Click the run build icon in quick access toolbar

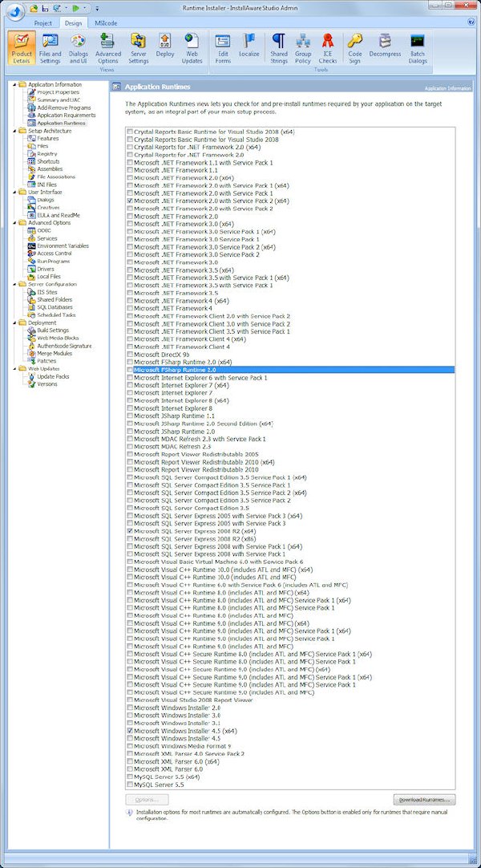(76, 8)
